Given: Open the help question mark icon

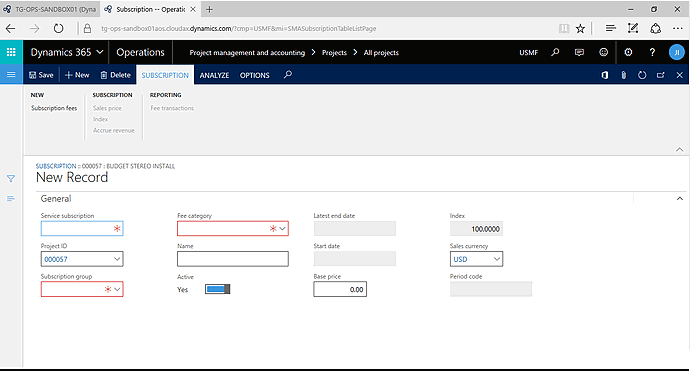Looking at the screenshot, I should pos(652,52).
